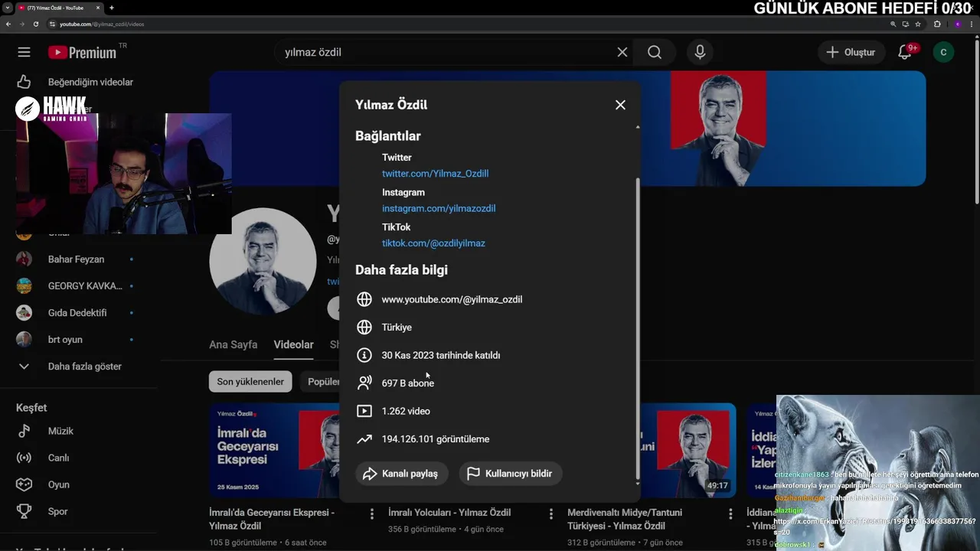
Task: Open more options for İmralı'da Geceyarısı Ekspresi
Action: point(372,514)
